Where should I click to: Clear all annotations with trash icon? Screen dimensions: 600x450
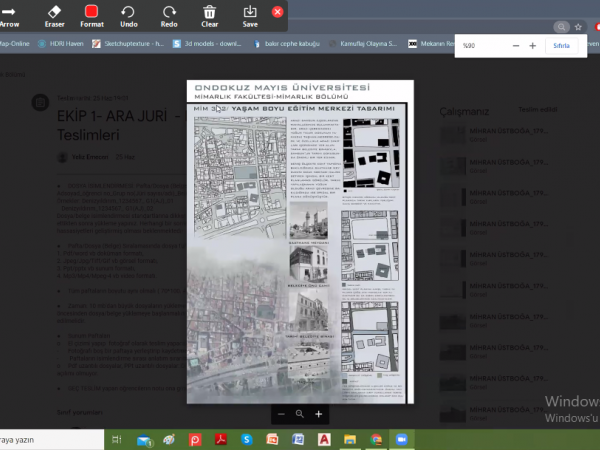pyautogui.click(x=209, y=17)
